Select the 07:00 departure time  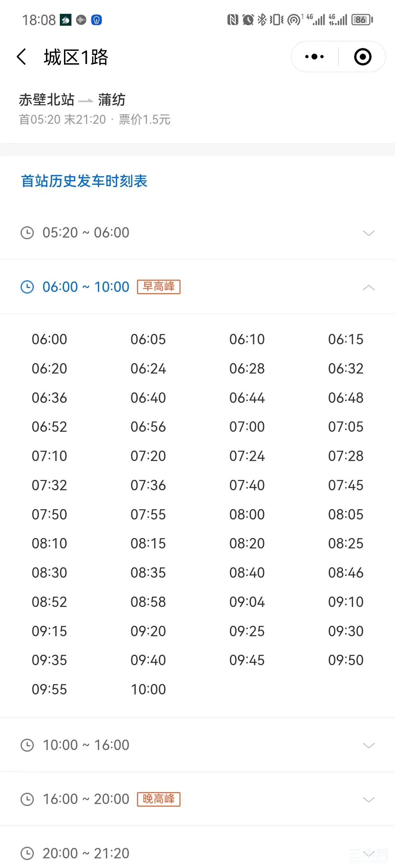[x=247, y=427]
